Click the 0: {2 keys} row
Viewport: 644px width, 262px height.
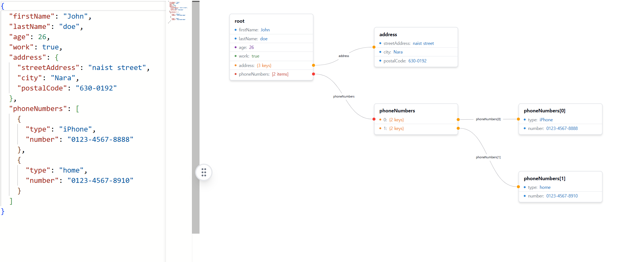click(x=416, y=120)
